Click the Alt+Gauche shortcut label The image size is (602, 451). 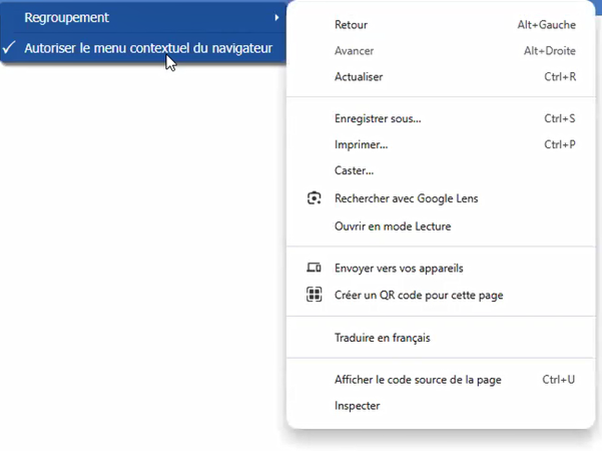546,25
